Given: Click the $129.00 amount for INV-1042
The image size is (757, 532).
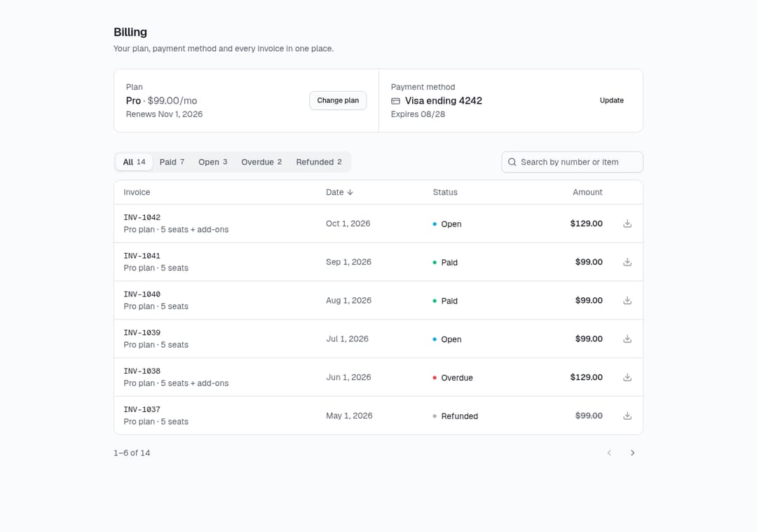Looking at the screenshot, I should point(587,224).
